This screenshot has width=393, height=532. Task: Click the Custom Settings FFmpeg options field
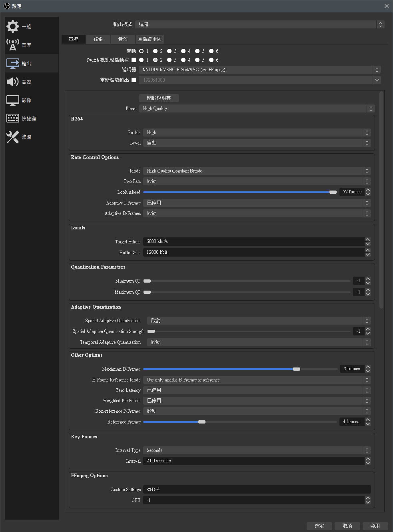coord(257,490)
